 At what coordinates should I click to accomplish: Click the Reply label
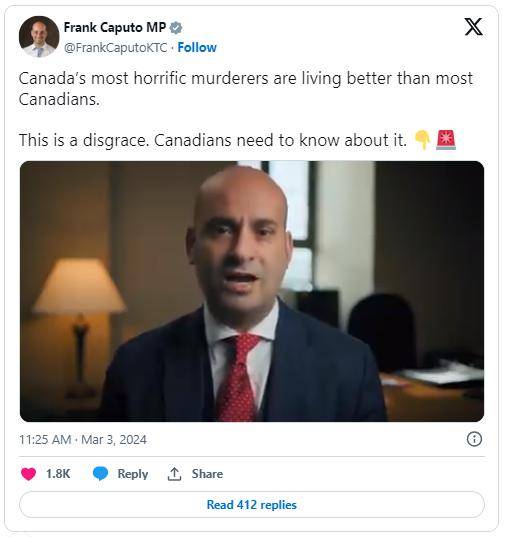click(x=133, y=474)
